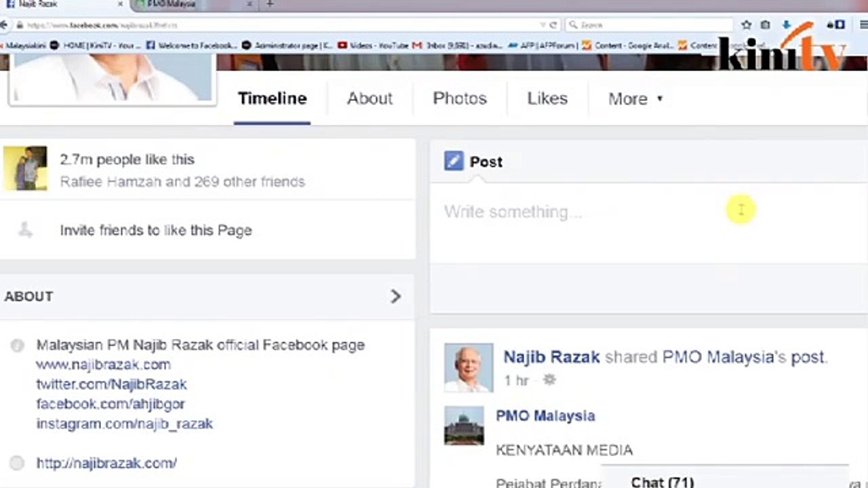Open the address bar history dropdown arrow
The width and height of the screenshot is (868, 488).
click(542, 25)
